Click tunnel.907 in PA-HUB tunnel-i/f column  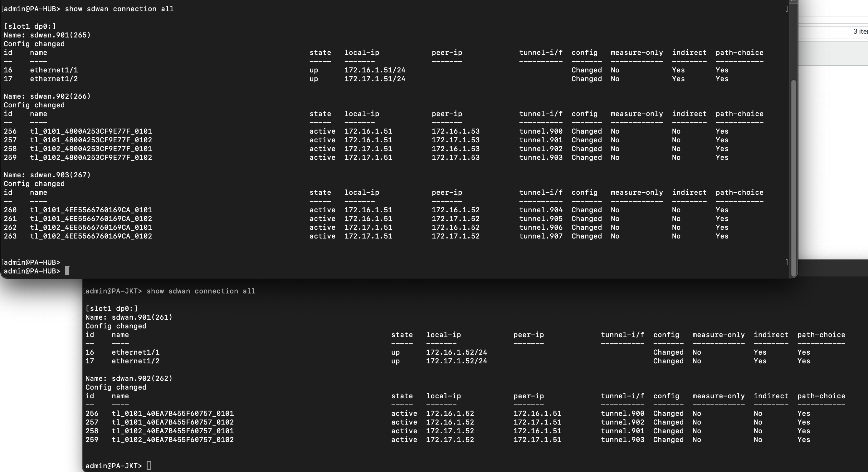pos(540,236)
